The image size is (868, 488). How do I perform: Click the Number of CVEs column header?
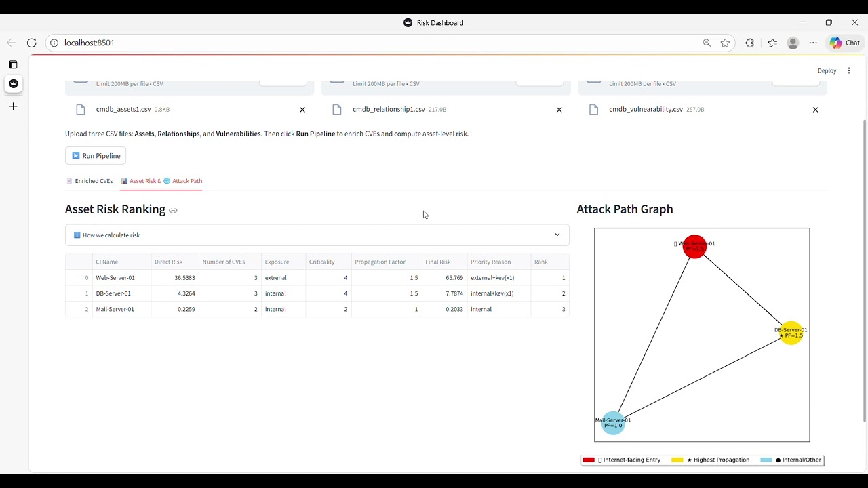click(230, 262)
